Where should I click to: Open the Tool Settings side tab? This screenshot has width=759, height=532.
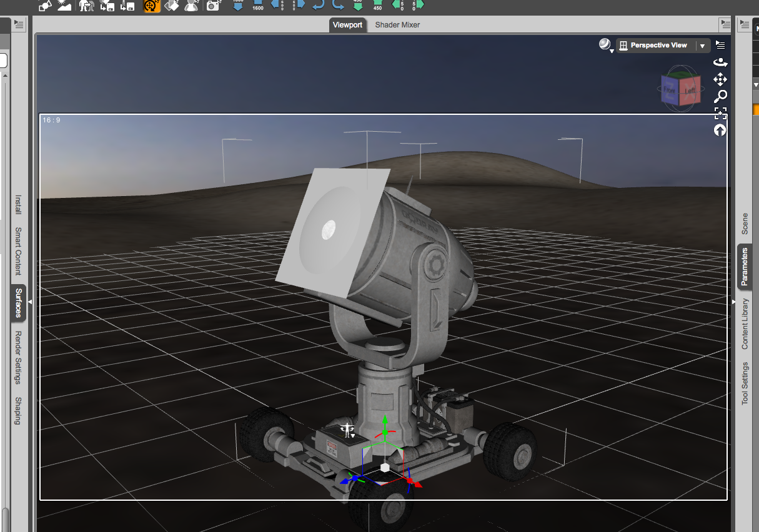[745, 383]
